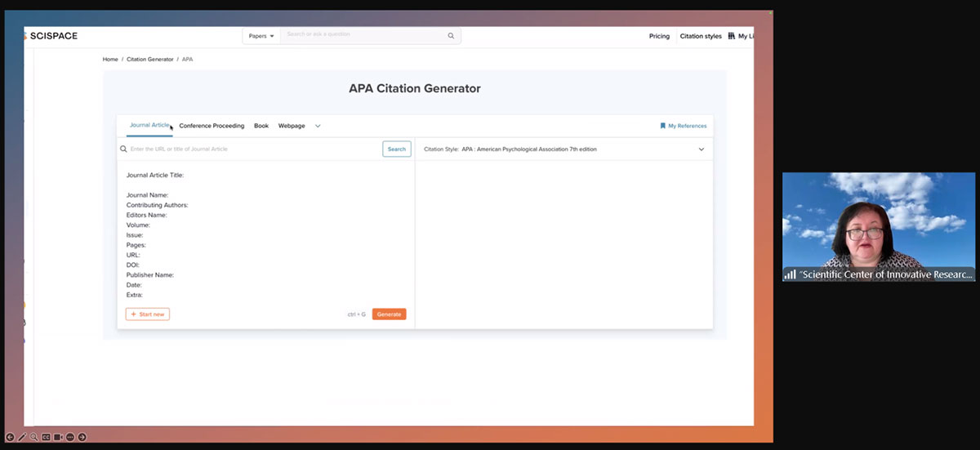This screenshot has width=980, height=450.
Task: Click the Extra field label
Action: coord(135,295)
